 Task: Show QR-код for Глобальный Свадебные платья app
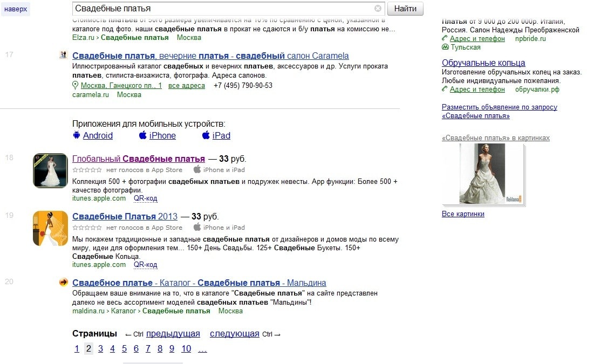pos(146,198)
